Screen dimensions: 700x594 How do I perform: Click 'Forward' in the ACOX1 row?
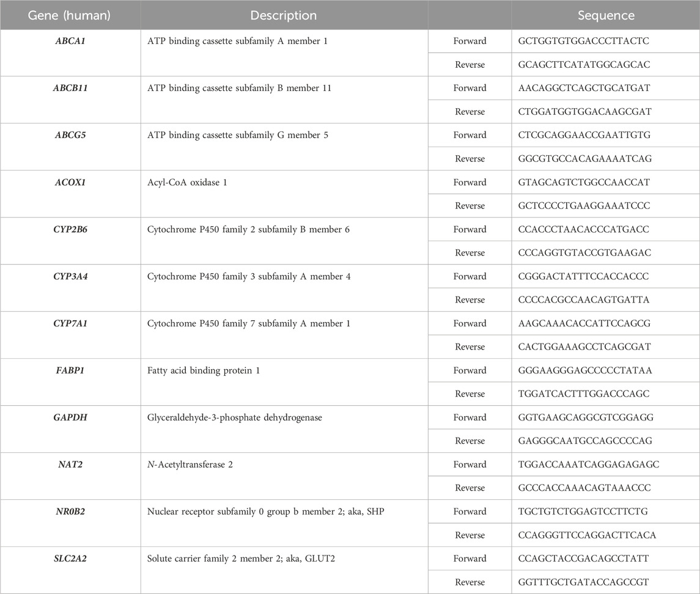click(x=470, y=182)
